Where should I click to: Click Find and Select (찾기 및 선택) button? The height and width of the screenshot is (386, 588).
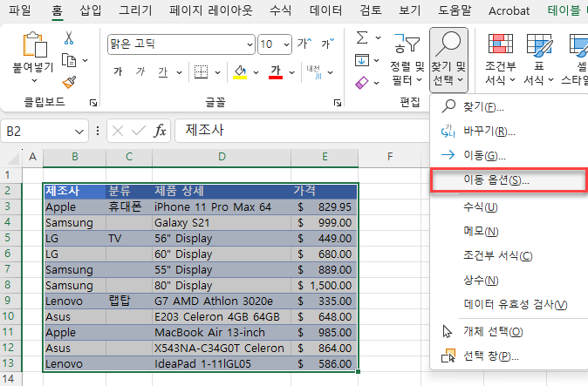pos(448,59)
